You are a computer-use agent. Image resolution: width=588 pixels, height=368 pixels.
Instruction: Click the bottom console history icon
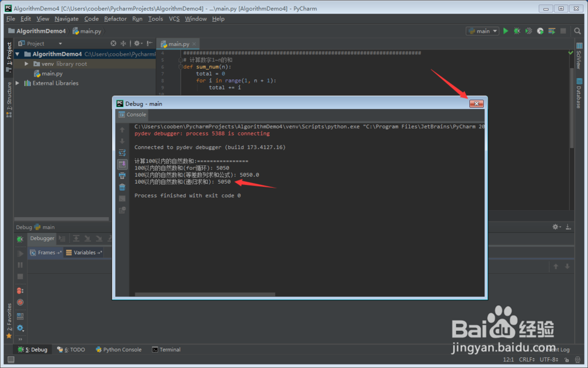pos(122,210)
